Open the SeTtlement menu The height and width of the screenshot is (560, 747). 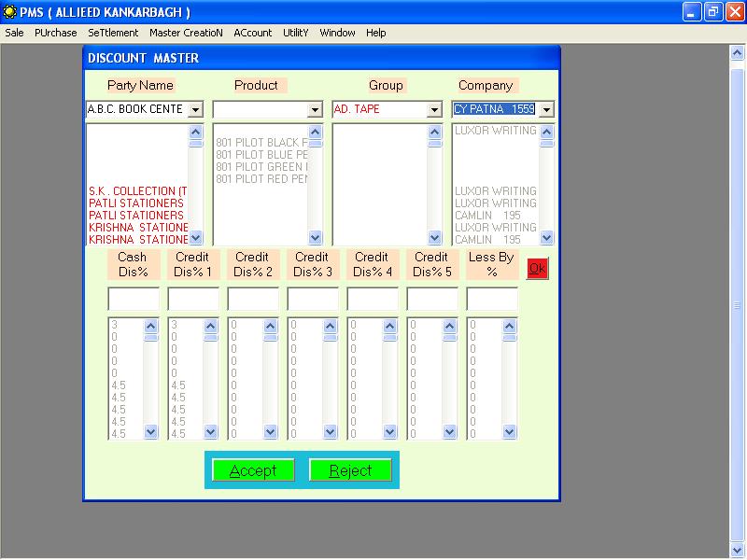[113, 33]
